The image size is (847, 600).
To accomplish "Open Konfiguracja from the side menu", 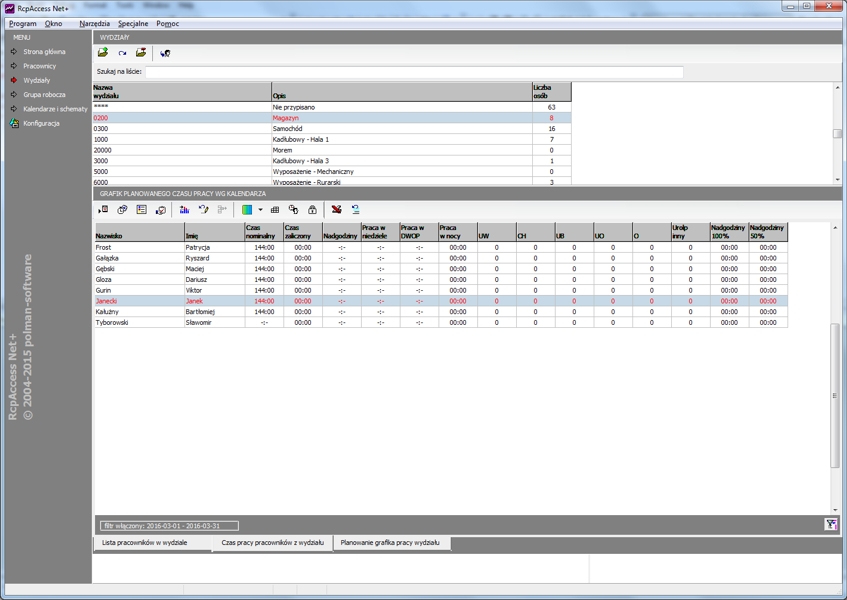I will (41, 124).
